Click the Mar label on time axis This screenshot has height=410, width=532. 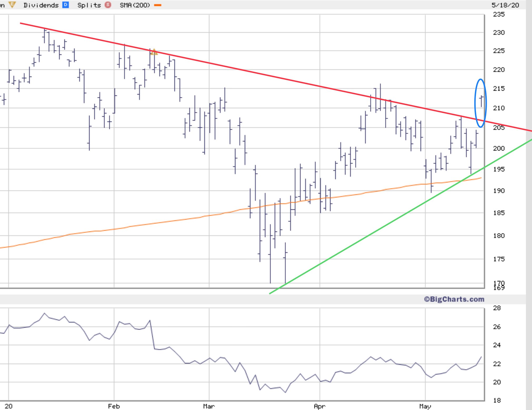[x=209, y=406]
